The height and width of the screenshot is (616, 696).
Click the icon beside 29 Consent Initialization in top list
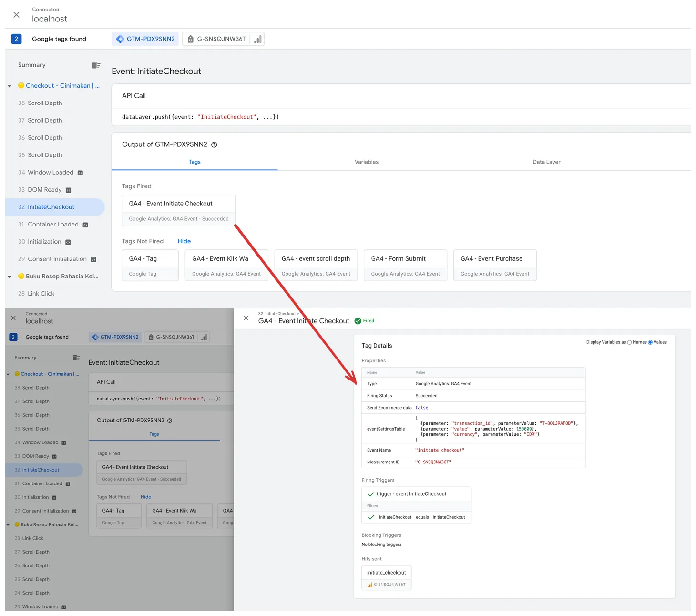click(93, 260)
